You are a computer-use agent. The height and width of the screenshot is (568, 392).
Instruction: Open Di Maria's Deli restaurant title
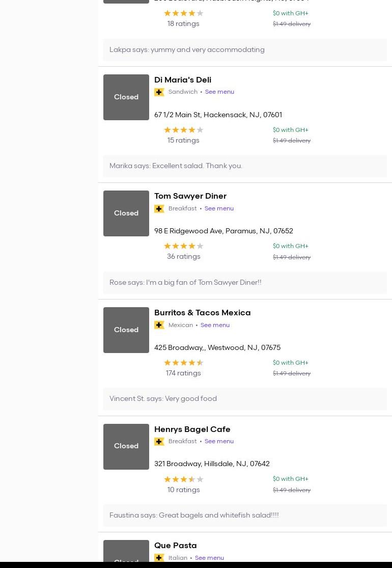183,80
